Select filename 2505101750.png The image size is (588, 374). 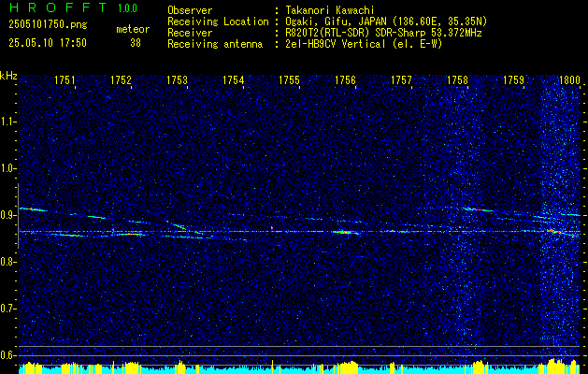tap(48, 25)
